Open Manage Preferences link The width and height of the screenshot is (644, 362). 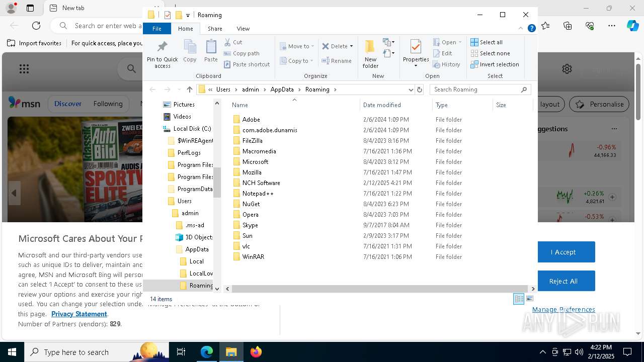tap(563, 309)
